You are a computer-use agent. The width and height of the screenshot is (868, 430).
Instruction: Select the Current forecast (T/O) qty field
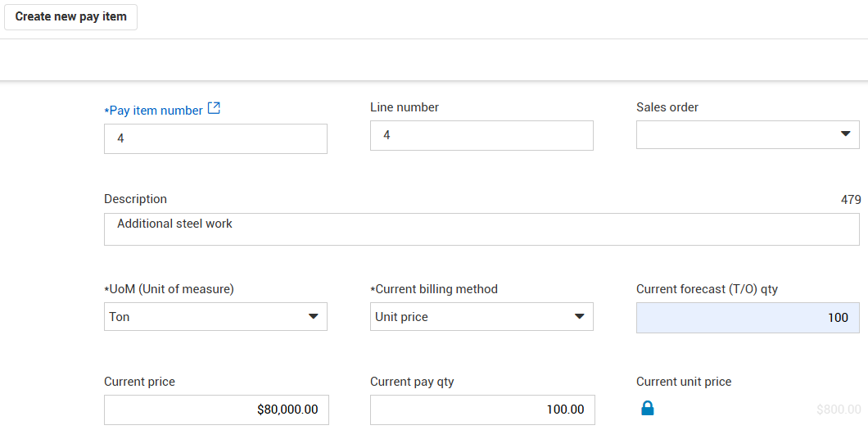click(x=748, y=318)
